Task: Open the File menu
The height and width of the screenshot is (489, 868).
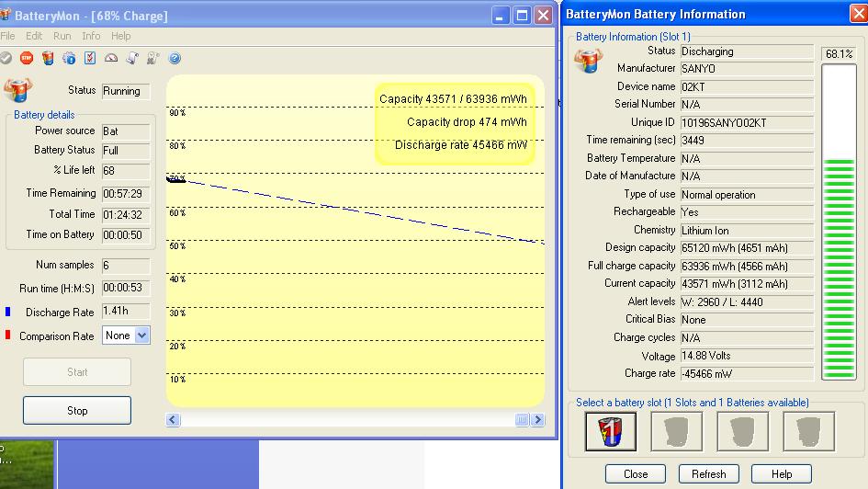Action: tap(7, 36)
